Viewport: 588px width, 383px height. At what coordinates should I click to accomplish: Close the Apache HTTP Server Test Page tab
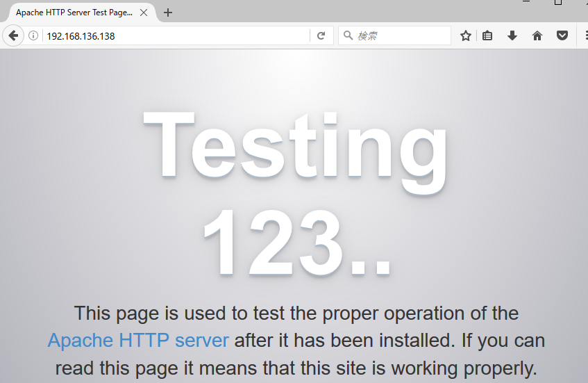[144, 13]
